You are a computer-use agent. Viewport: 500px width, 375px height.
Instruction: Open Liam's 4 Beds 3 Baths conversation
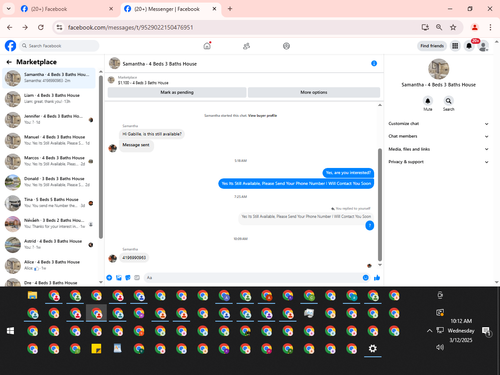49,99
